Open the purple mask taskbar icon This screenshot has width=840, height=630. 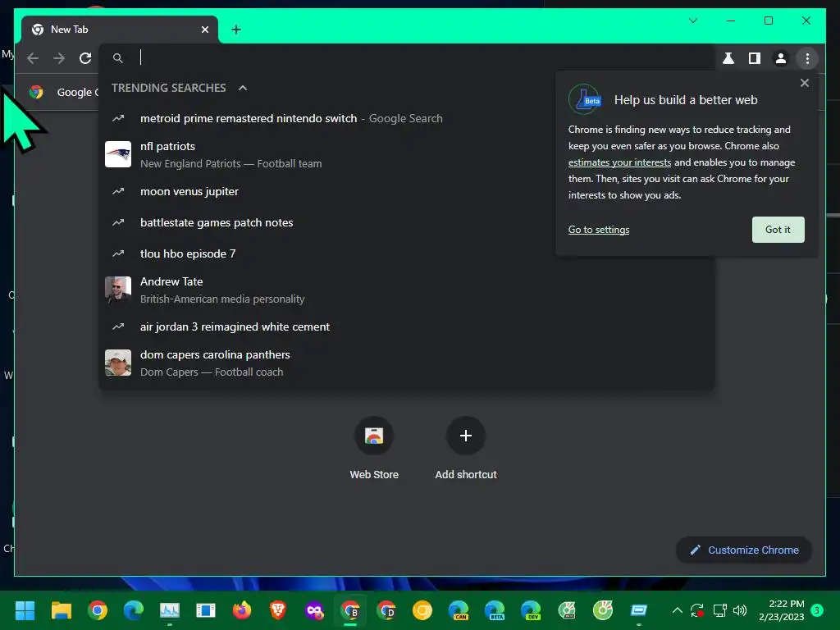(314, 610)
